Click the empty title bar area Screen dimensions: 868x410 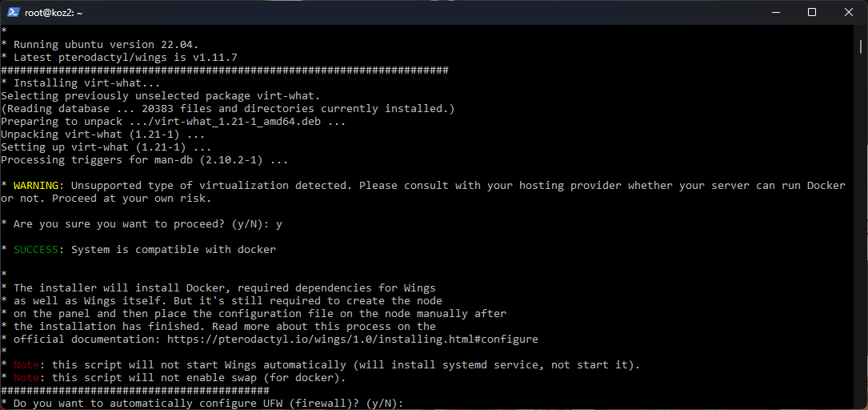point(400,12)
